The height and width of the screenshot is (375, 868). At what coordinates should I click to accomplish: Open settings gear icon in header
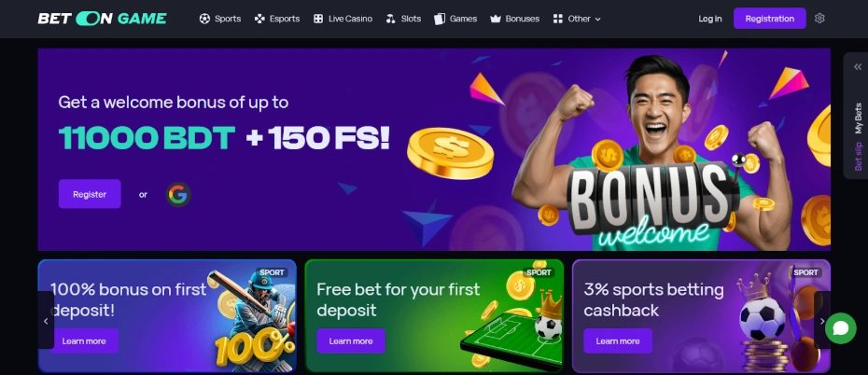[x=819, y=19]
